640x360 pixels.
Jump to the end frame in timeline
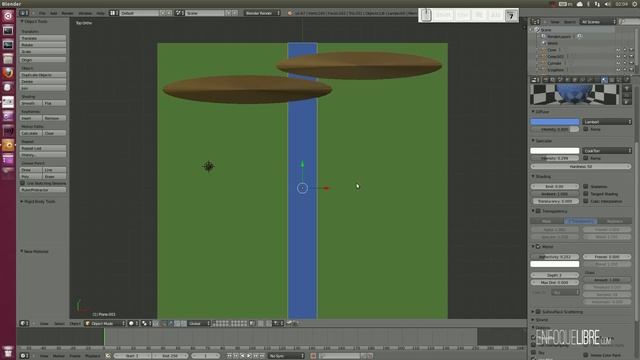tap(262, 356)
